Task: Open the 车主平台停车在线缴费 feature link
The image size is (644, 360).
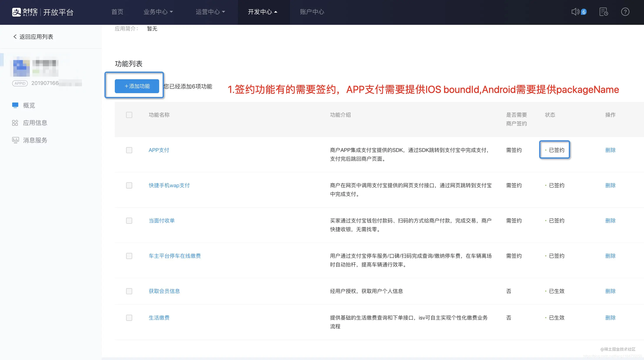Action: click(x=175, y=256)
